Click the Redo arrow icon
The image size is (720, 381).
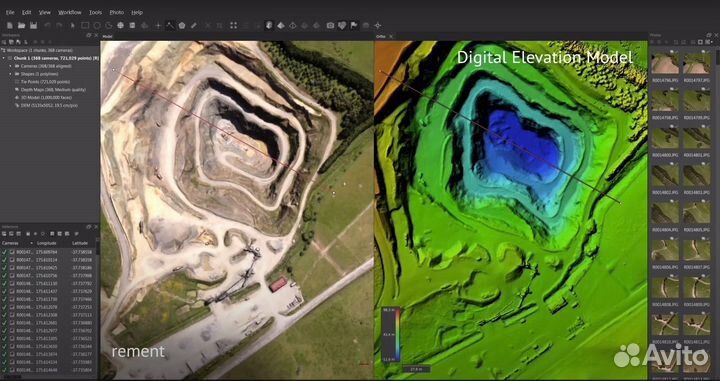click(59, 26)
